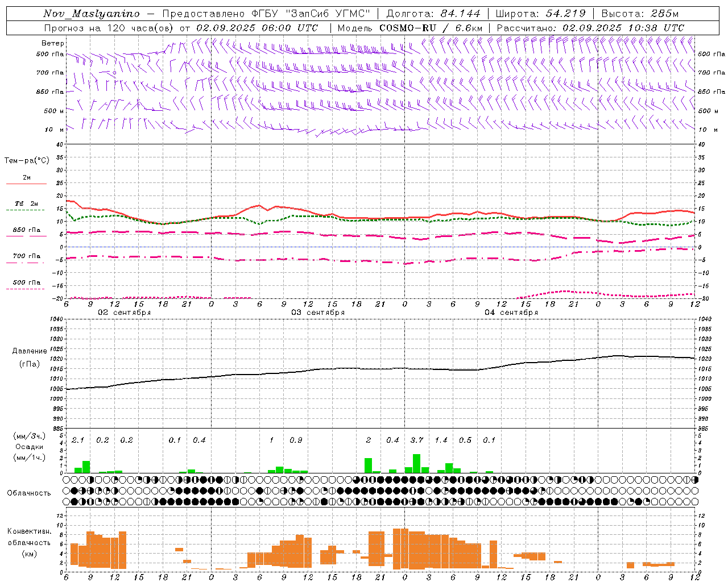Click the '02 сентября' date label

125,313
